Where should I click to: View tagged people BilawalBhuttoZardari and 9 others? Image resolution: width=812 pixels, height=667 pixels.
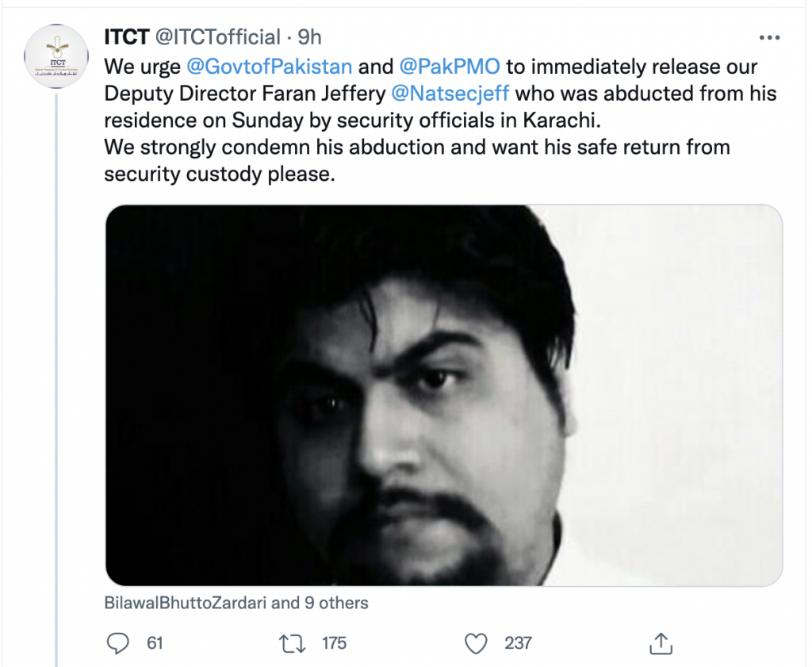(236, 603)
